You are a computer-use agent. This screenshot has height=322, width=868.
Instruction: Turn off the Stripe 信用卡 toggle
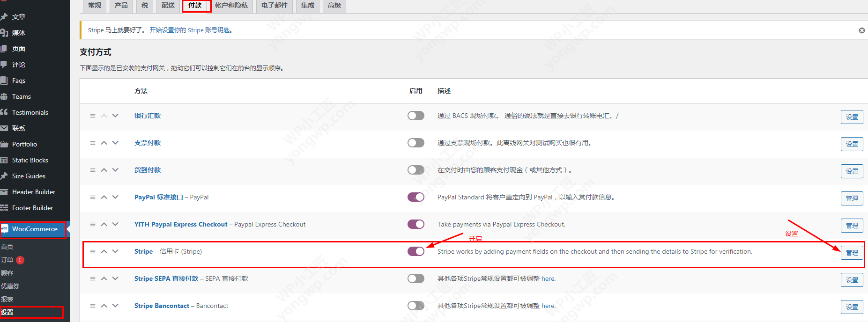(x=415, y=251)
